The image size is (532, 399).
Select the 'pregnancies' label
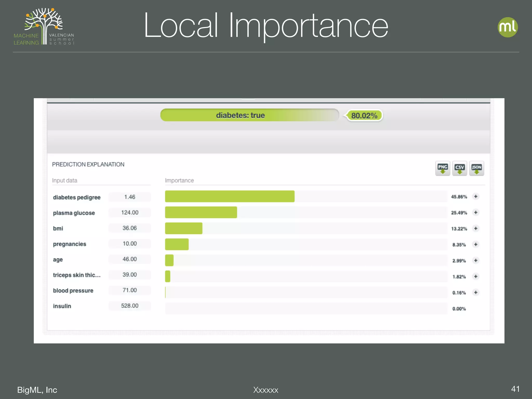coord(69,244)
